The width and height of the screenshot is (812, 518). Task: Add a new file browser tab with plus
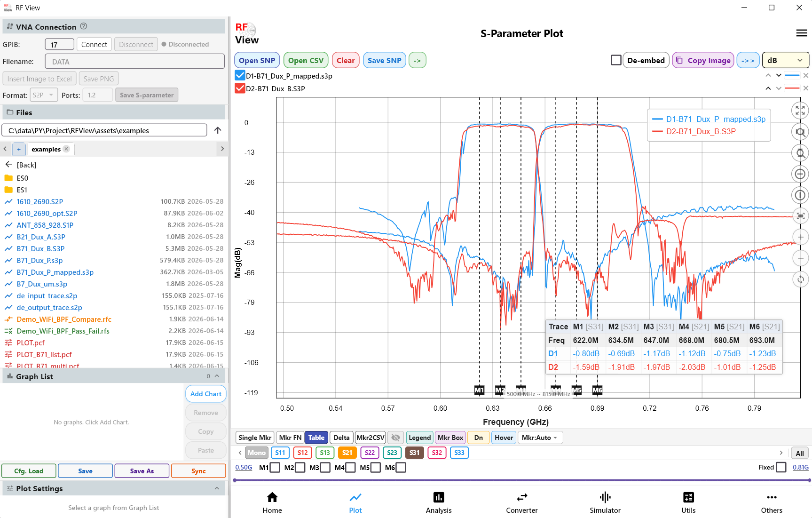point(19,149)
